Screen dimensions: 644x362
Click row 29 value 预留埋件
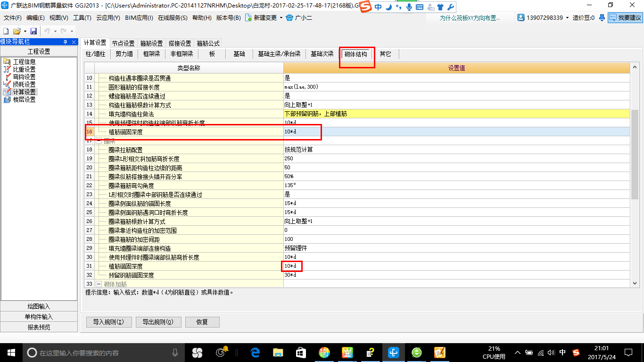(456, 248)
